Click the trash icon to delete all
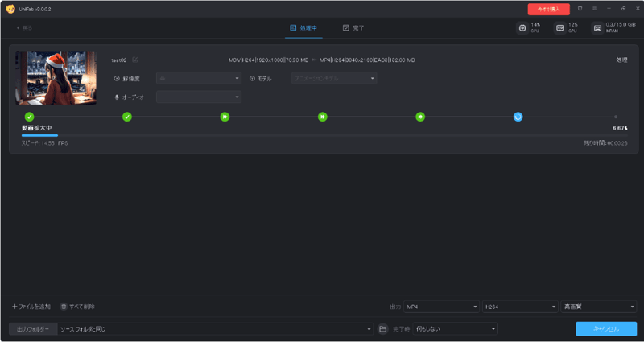This screenshot has height=342, width=644. (64, 307)
